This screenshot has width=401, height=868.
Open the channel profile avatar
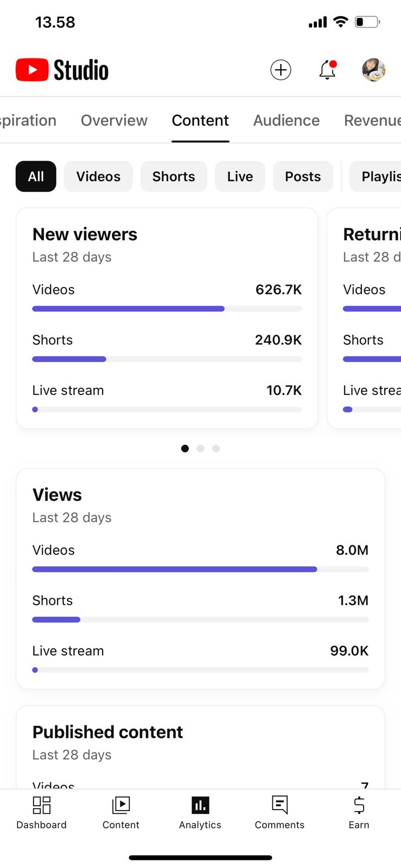click(x=373, y=70)
